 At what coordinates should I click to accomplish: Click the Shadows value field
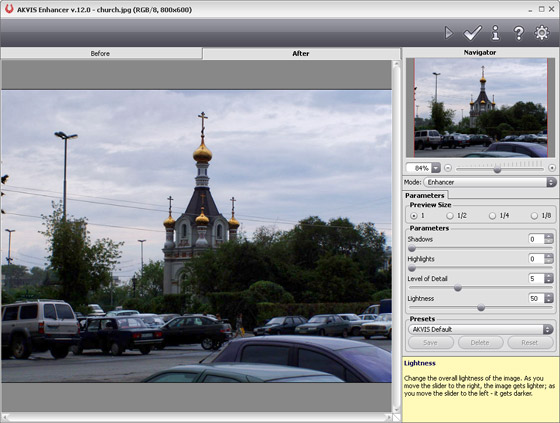[x=536, y=239]
